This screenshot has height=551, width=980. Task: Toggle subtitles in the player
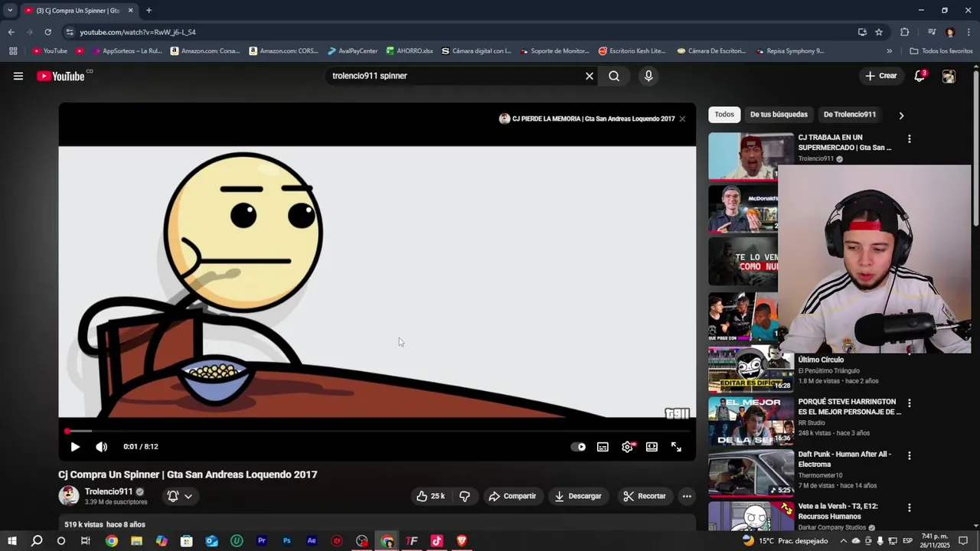click(x=603, y=447)
